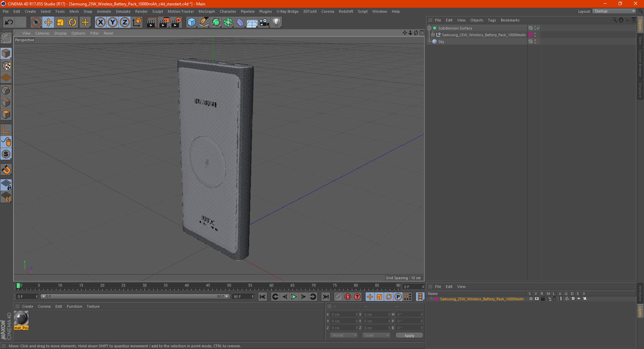This screenshot has height=349, width=644.
Task: Select the Sky object
Action: [441, 42]
